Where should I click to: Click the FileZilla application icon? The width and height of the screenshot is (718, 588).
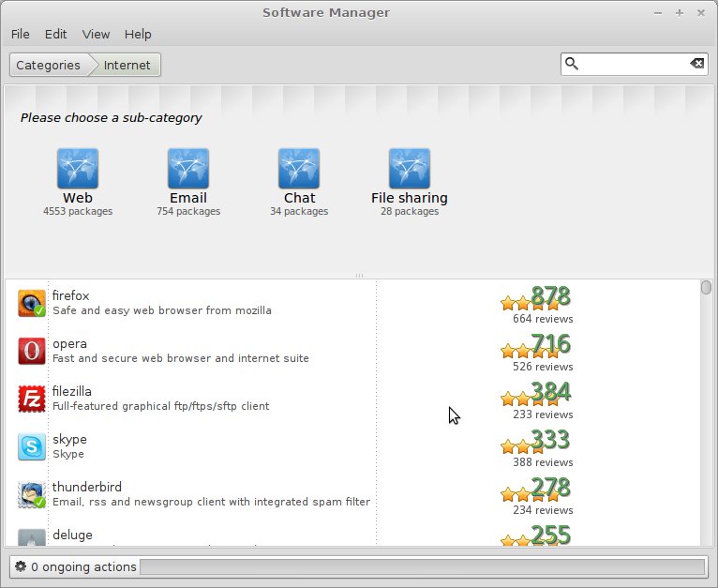coord(32,400)
